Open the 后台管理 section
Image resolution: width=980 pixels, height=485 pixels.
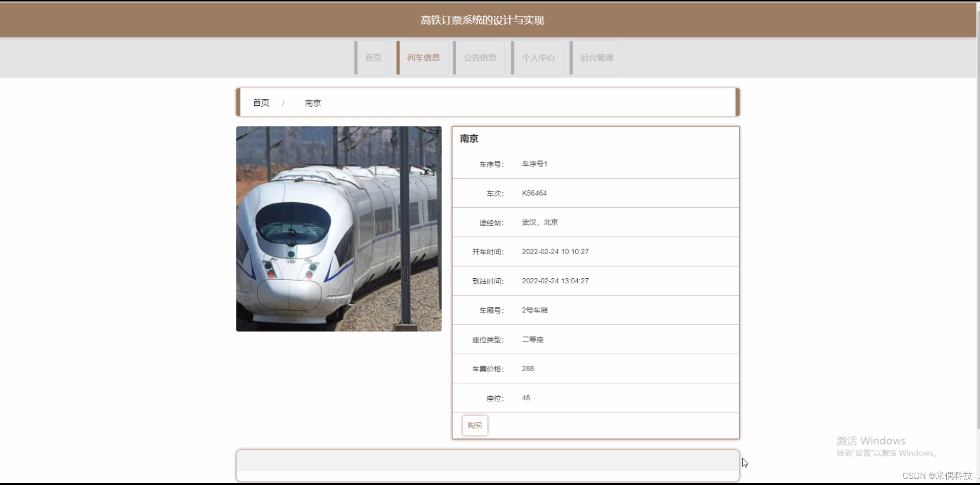pyautogui.click(x=597, y=57)
